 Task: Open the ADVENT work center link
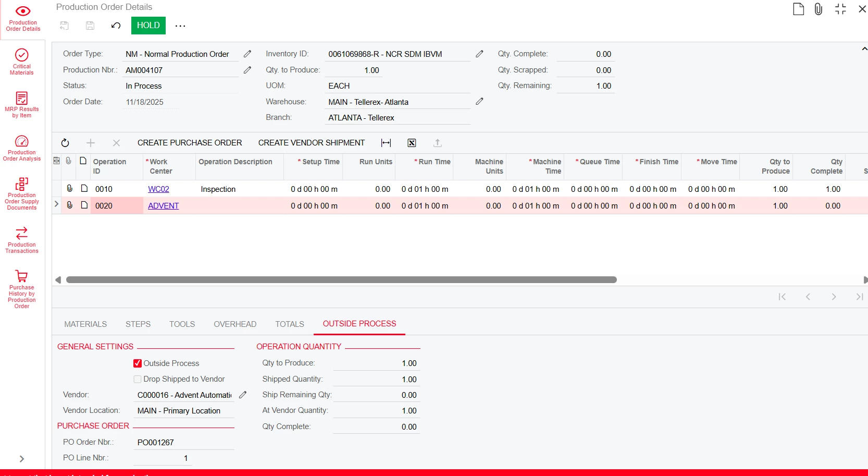pos(163,206)
